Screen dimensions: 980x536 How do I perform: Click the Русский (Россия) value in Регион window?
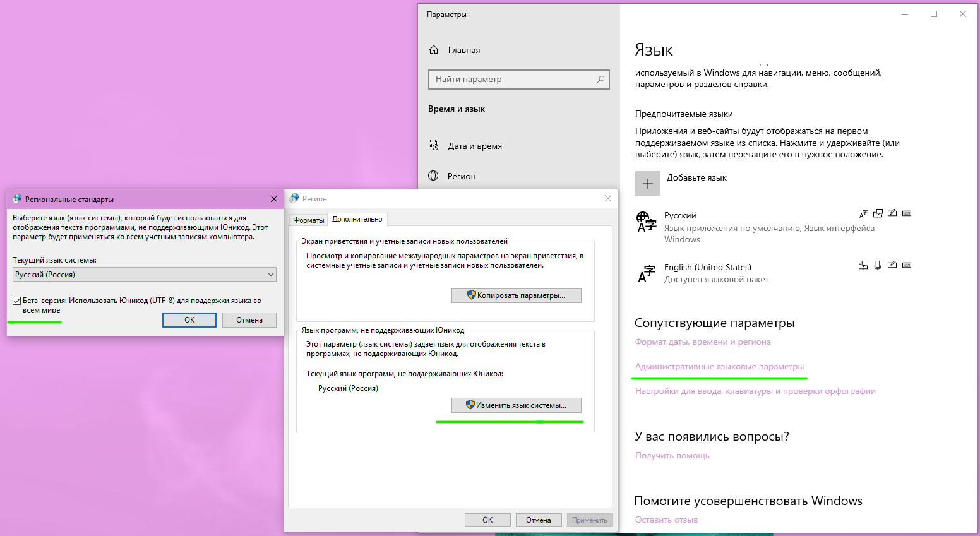click(x=348, y=388)
